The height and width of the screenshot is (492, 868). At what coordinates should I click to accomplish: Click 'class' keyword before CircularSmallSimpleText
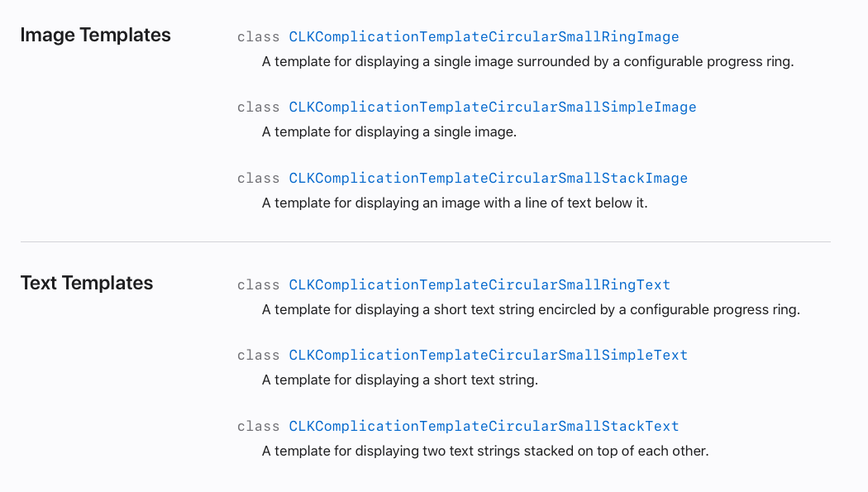point(259,356)
